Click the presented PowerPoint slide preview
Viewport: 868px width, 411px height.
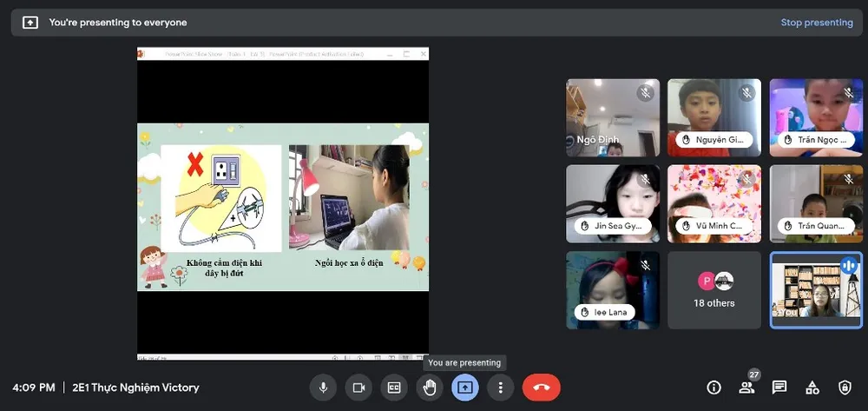coord(283,206)
